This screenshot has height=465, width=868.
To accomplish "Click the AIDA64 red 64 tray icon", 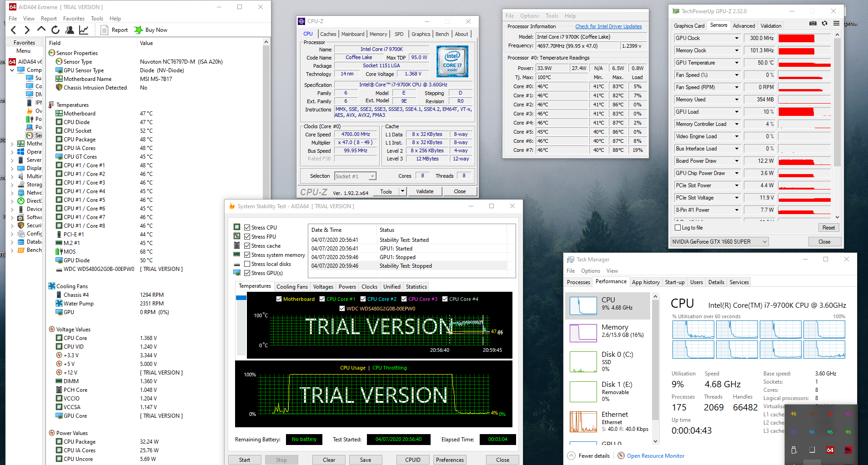I will 830,450.
